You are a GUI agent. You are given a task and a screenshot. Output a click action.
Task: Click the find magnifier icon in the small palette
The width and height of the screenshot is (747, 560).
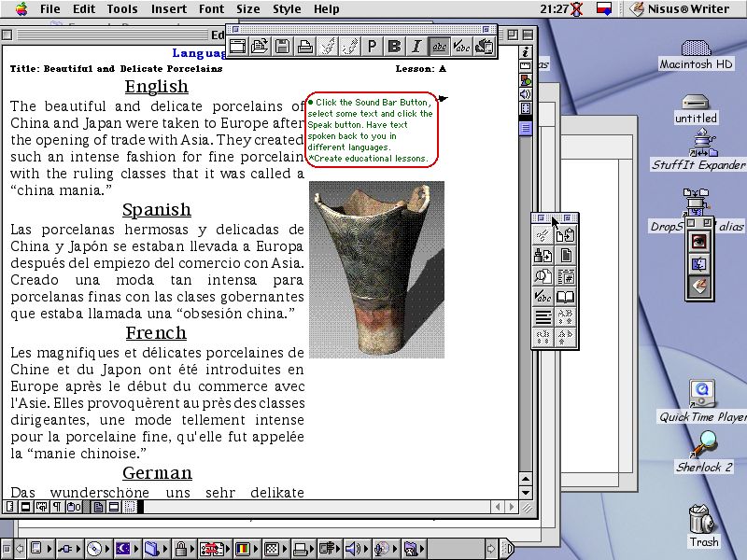[543, 276]
